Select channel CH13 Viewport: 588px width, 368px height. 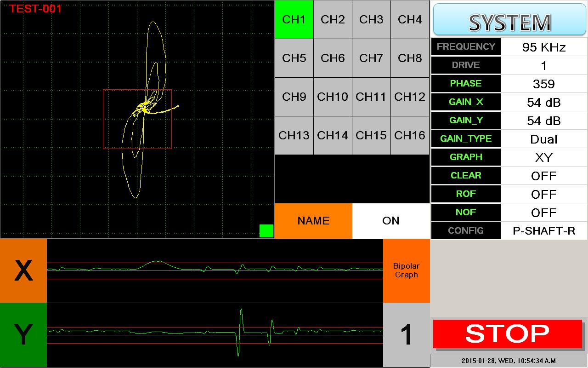294,135
